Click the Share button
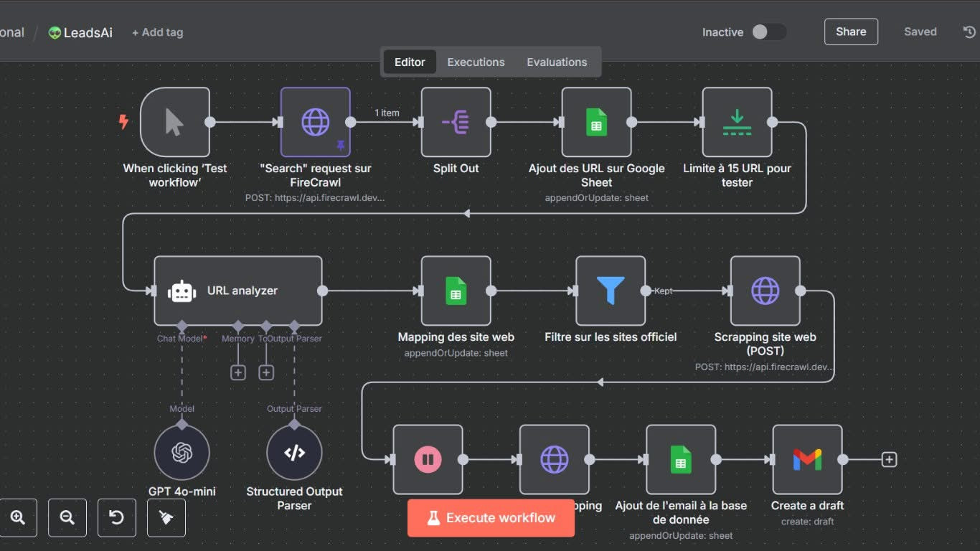The width and height of the screenshot is (980, 551). click(851, 32)
